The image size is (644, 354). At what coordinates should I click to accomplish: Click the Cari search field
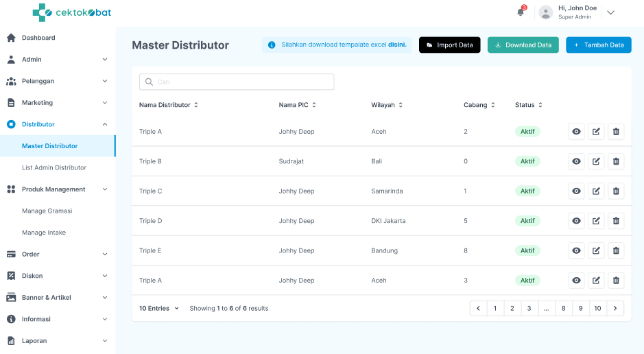237,82
